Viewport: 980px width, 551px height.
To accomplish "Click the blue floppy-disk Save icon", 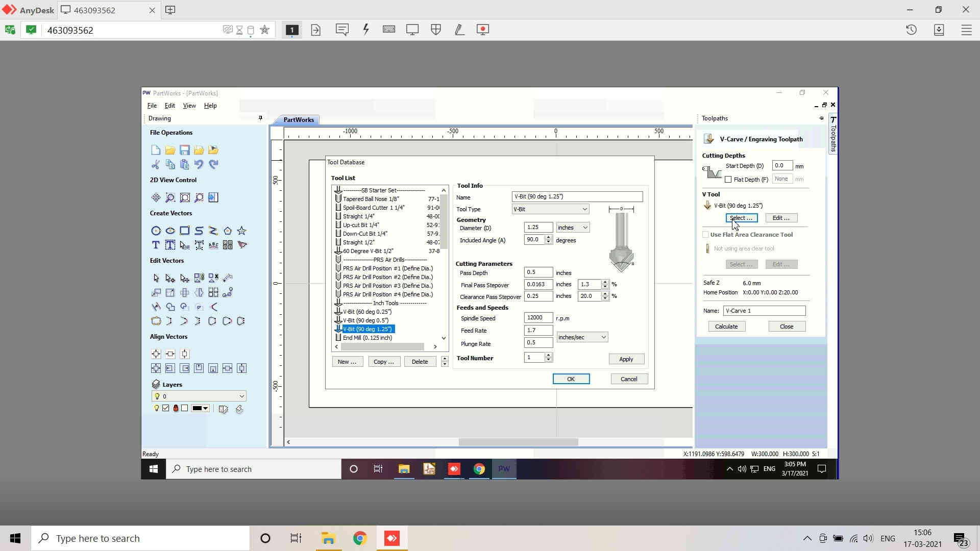I will [x=184, y=150].
